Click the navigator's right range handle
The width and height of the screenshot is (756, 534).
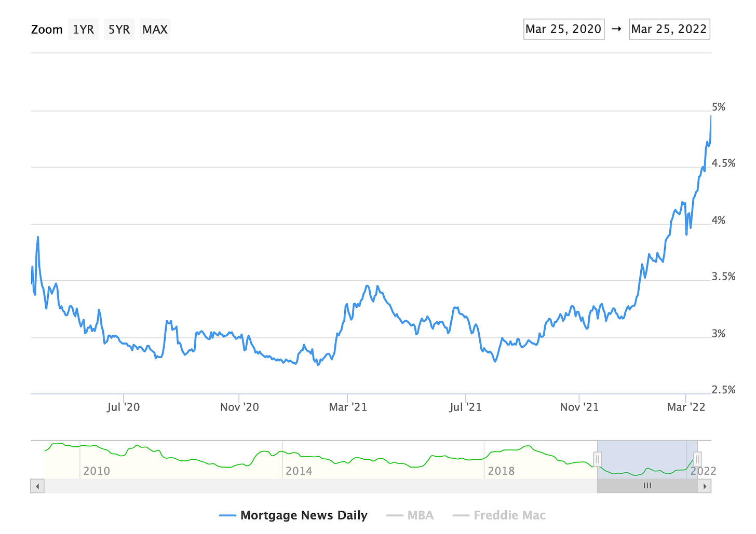[697, 459]
